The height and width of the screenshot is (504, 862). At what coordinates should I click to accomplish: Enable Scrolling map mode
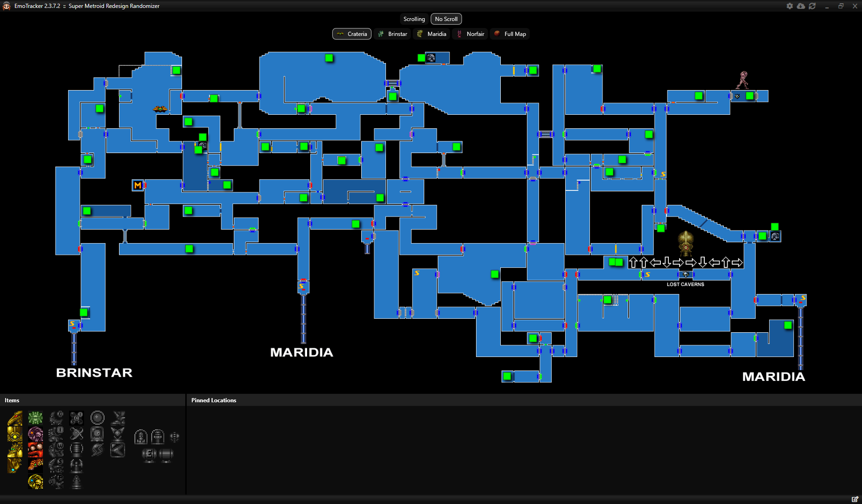click(x=413, y=19)
